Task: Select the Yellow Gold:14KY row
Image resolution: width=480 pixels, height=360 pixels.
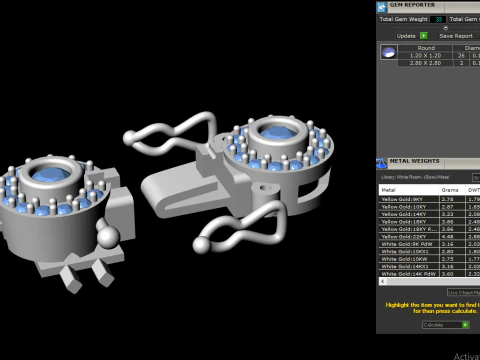Action: [429, 214]
